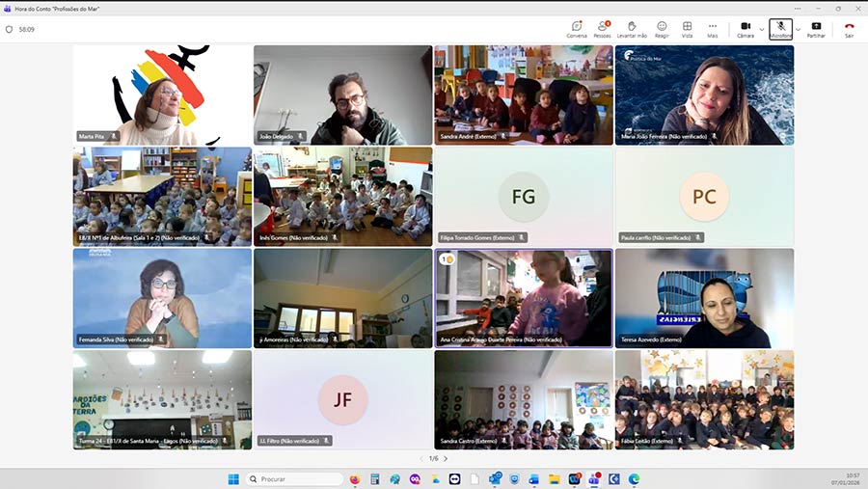Image resolution: width=868 pixels, height=489 pixels.
Task: Leave the meeting with Sair
Action: 849,29
